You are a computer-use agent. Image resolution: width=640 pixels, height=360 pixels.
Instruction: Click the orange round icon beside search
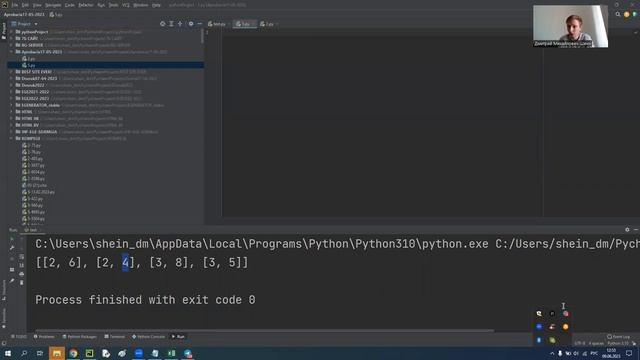click(x=627, y=14)
